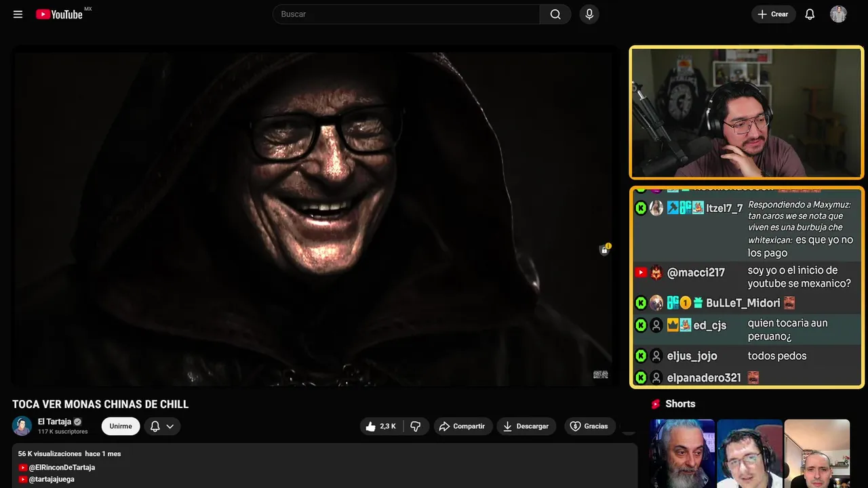Image resolution: width=868 pixels, height=488 pixels.
Task: Like the video with 2,3 K
Action: (380, 426)
